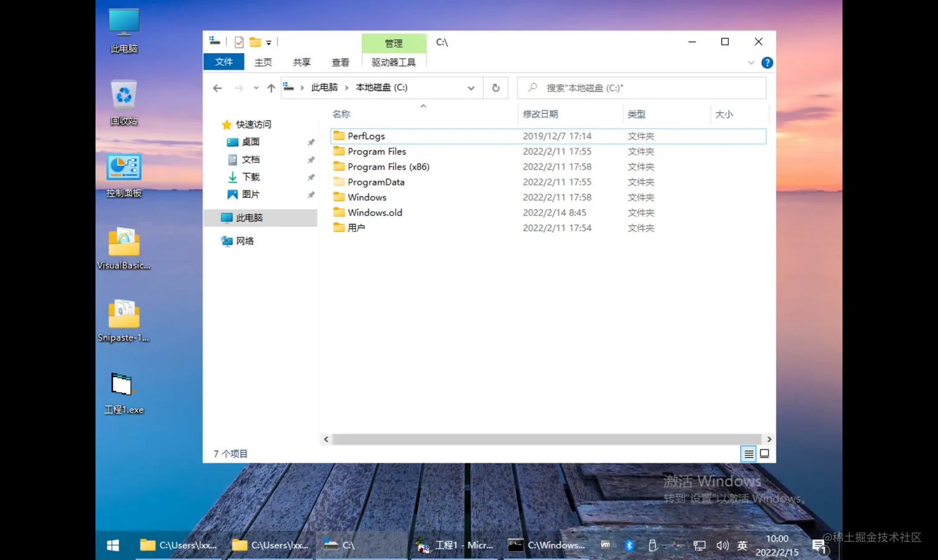Screen dimensions: 938x560
Task: Switch to large icons view layout button
Action: pyautogui.click(x=764, y=454)
